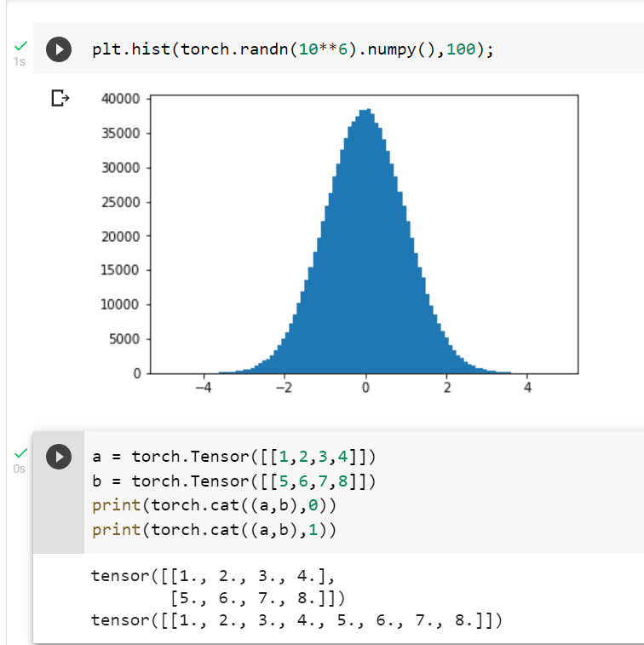Image resolution: width=644 pixels, height=645 pixels.
Task: Place cursor in plt.hist code line
Action: [292, 49]
